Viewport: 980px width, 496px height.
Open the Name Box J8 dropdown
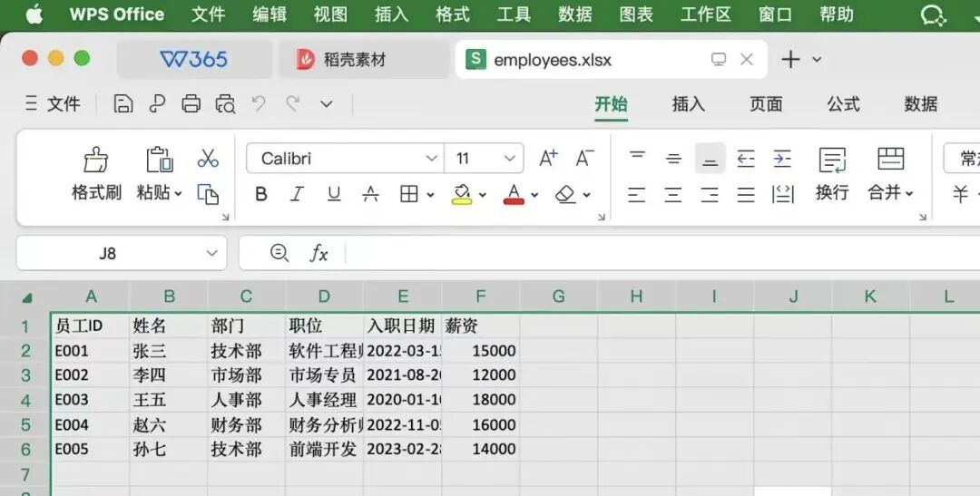pos(211,253)
